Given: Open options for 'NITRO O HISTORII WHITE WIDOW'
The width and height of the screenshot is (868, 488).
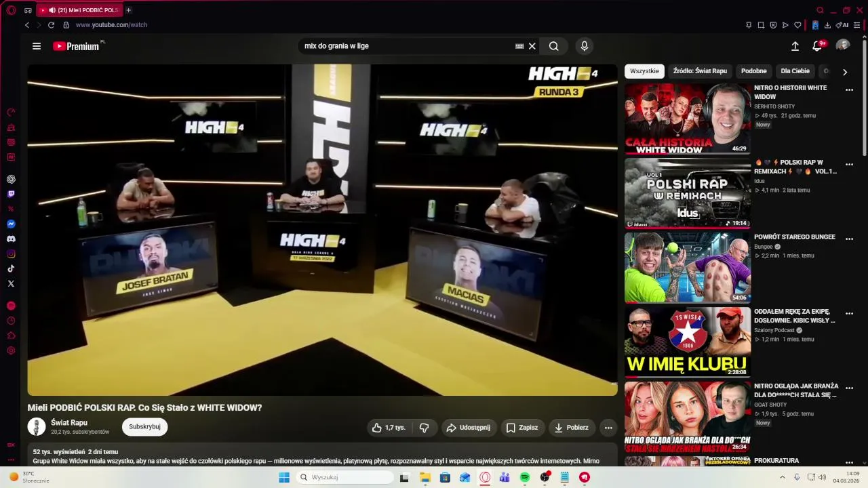Looking at the screenshot, I should [x=849, y=89].
